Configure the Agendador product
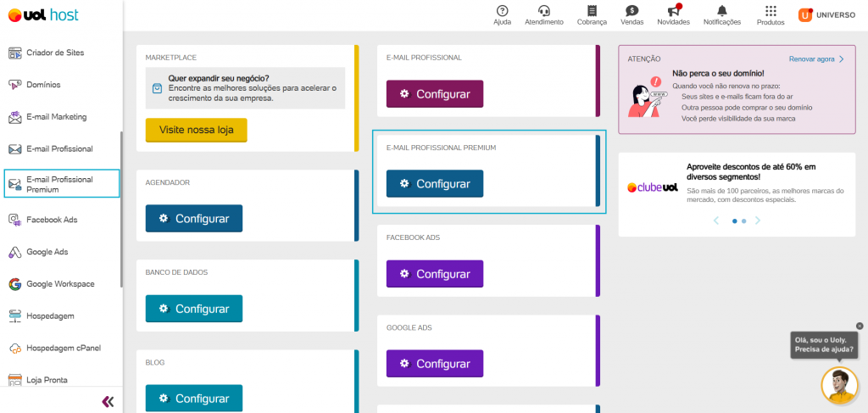Image resolution: width=868 pixels, height=413 pixels. click(194, 219)
